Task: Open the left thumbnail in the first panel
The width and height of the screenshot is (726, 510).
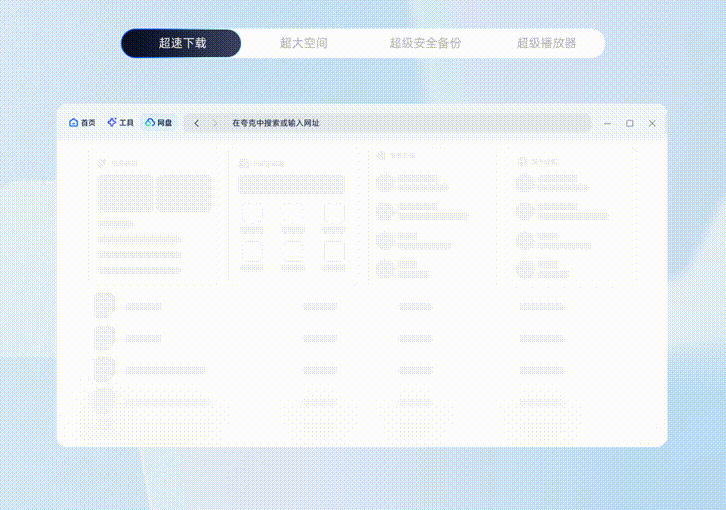Action: point(125,193)
